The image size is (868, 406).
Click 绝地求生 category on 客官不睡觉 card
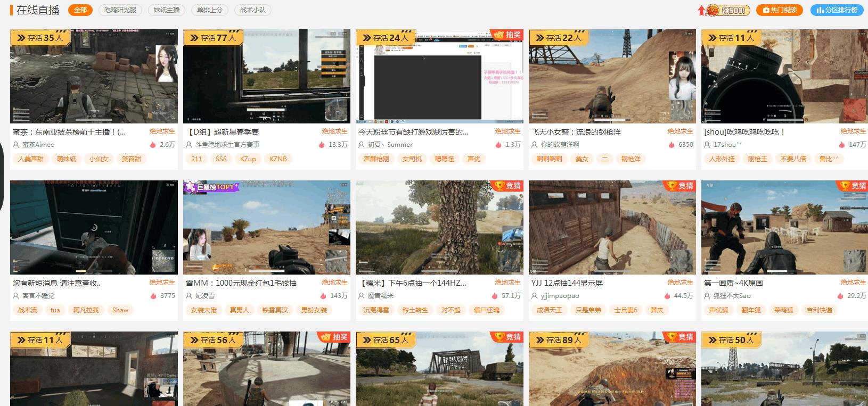click(x=162, y=283)
